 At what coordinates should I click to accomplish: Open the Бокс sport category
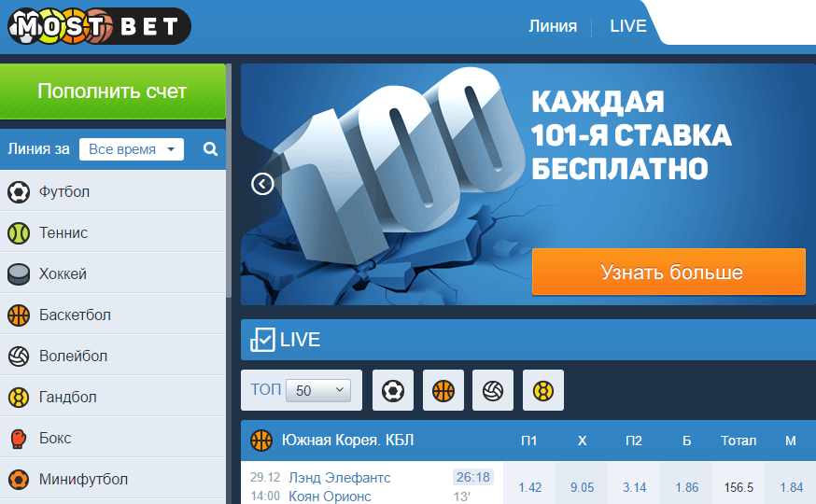112,438
